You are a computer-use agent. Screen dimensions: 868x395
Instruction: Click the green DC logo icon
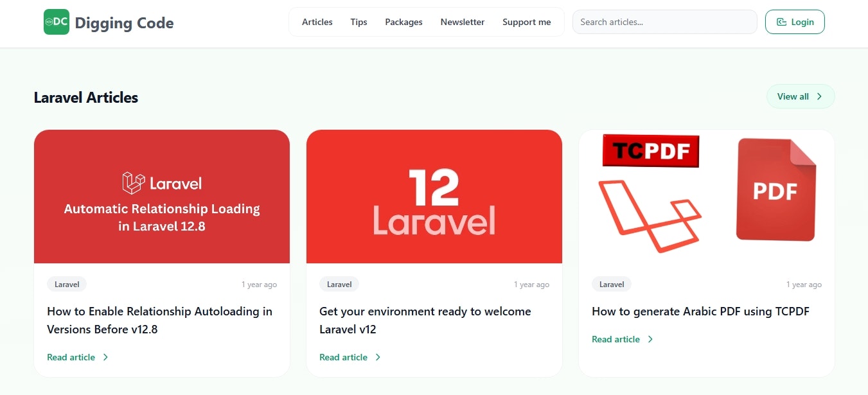tap(57, 22)
